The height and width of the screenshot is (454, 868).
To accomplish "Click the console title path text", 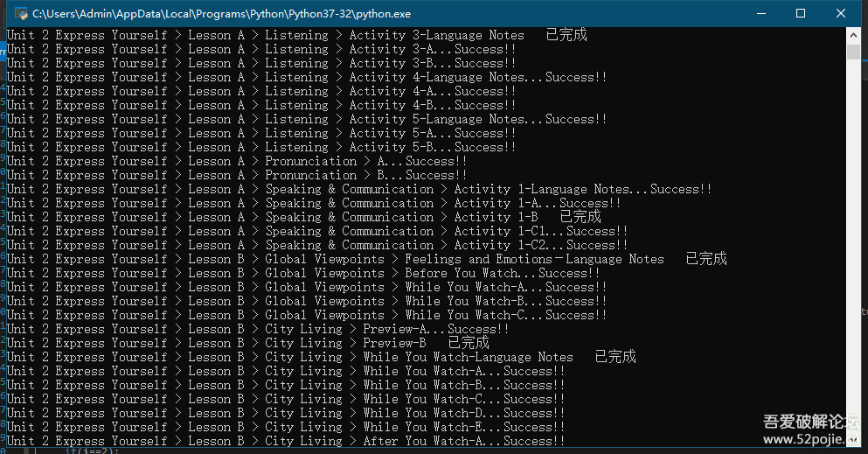I will [x=221, y=14].
